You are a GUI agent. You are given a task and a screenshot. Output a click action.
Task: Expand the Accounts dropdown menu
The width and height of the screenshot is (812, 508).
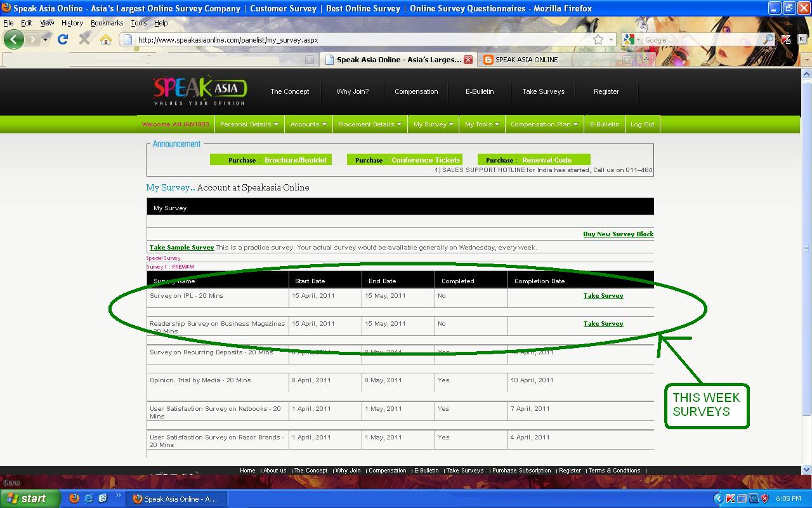point(308,124)
